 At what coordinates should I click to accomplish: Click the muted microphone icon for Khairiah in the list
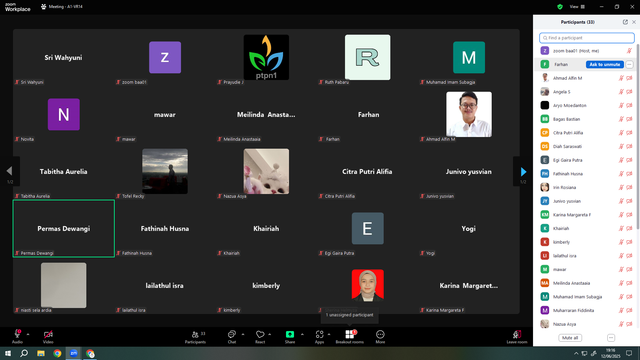click(x=621, y=228)
